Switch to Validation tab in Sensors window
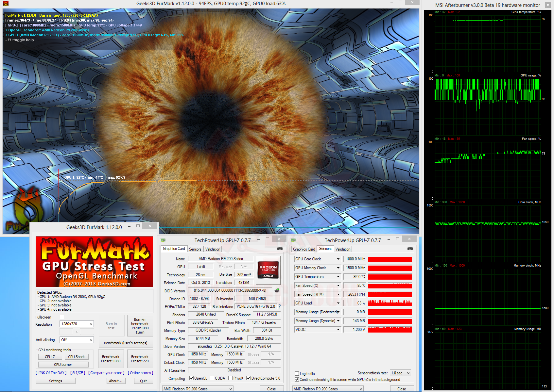The width and height of the screenshot is (554, 392). [343, 249]
